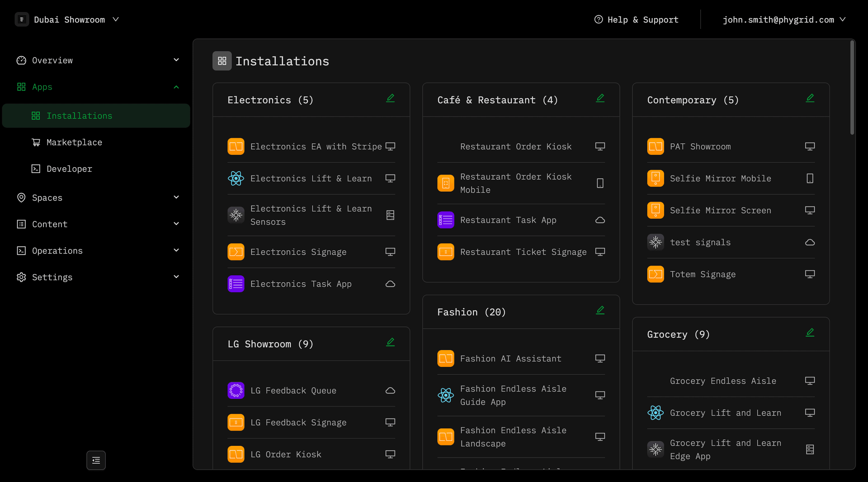Open the Totem Signage installation
Viewport: 868px width, 482px height.
703,274
